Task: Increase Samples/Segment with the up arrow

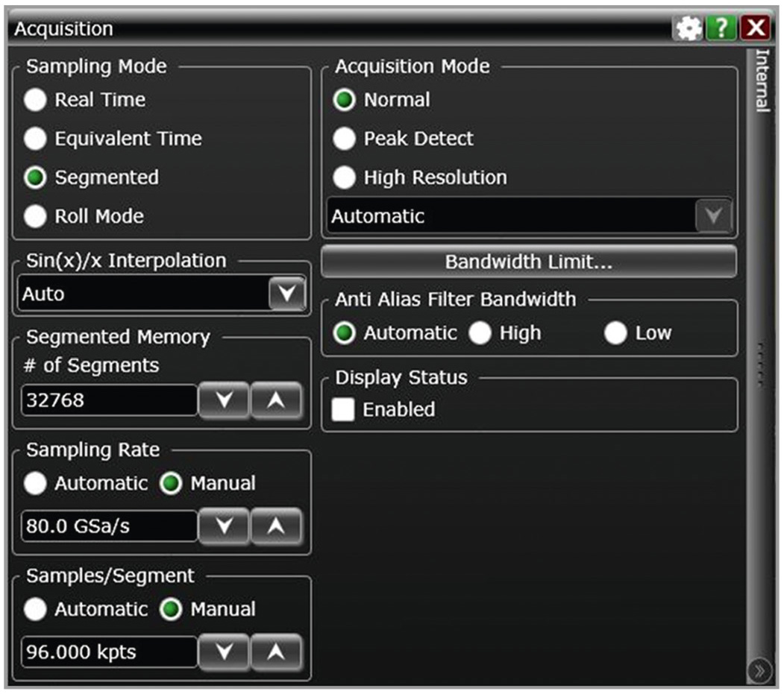Action: 276,653
